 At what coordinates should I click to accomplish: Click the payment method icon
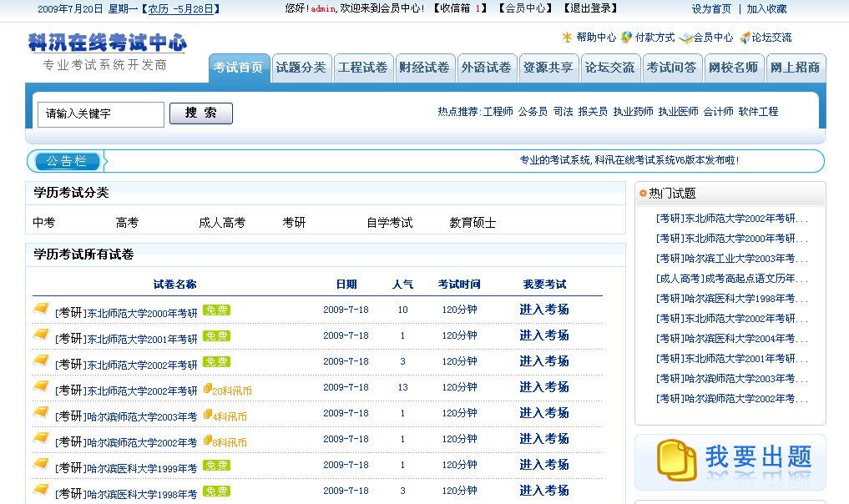pos(626,38)
